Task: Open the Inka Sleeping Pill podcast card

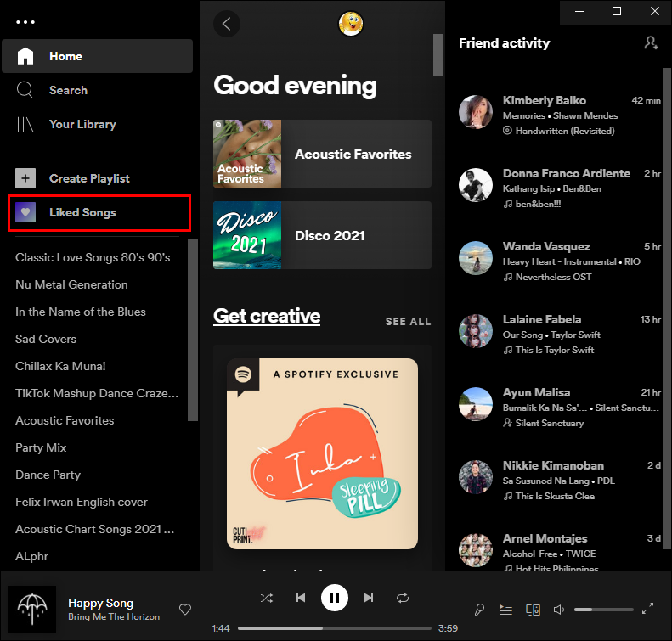Action: click(322, 454)
